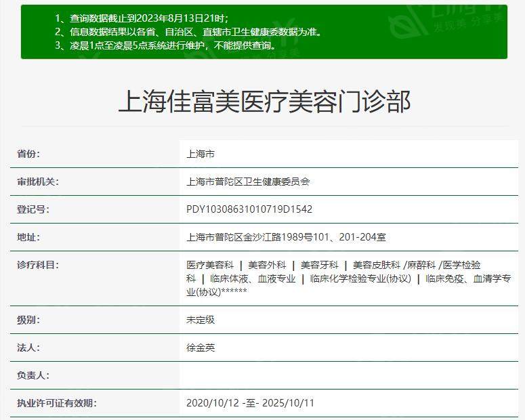Click address 上海市普陀区金沙江路1989号101、201-204室

point(286,237)
